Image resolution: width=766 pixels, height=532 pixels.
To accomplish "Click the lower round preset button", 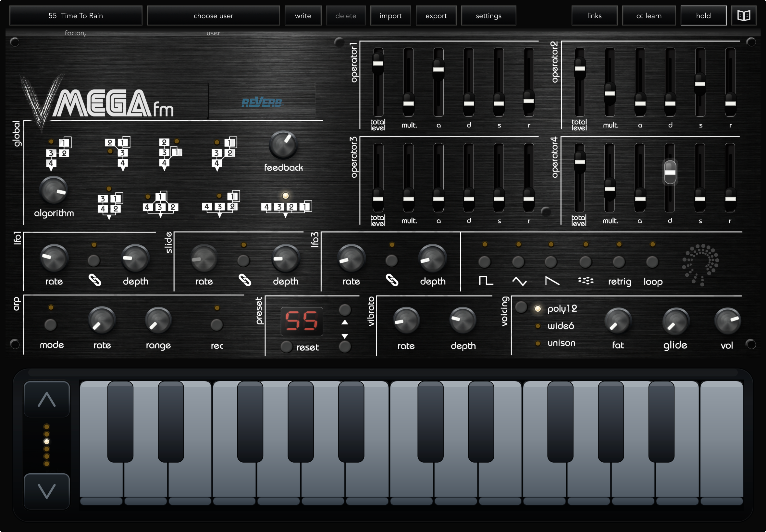I will (344, 347).
